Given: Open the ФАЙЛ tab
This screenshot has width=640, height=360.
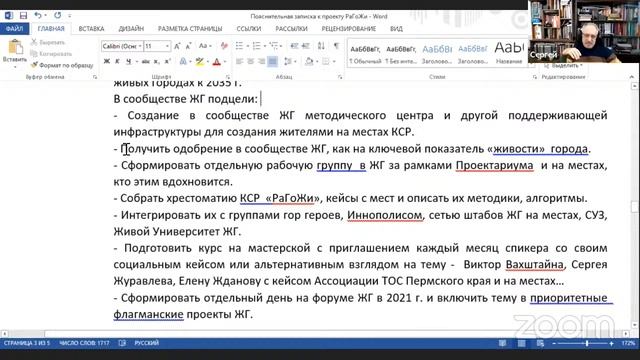Looking at the screenshot, I should [15, 29].
